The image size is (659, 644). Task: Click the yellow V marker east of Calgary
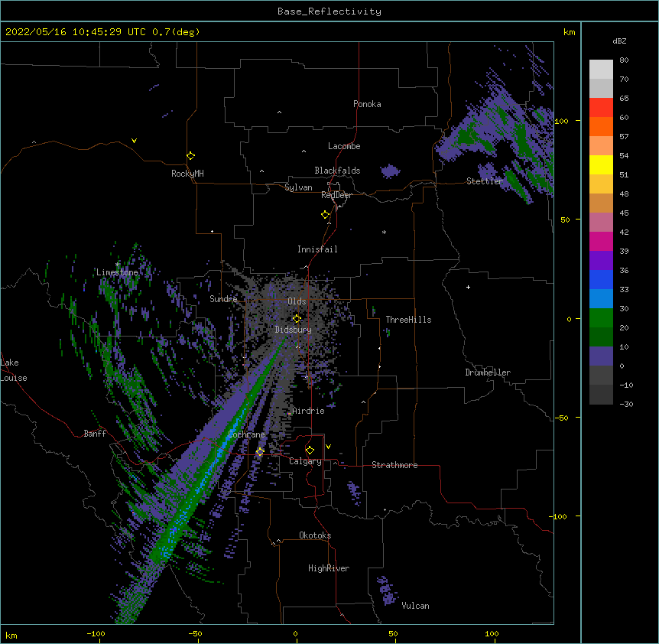(x=328, y=447)
